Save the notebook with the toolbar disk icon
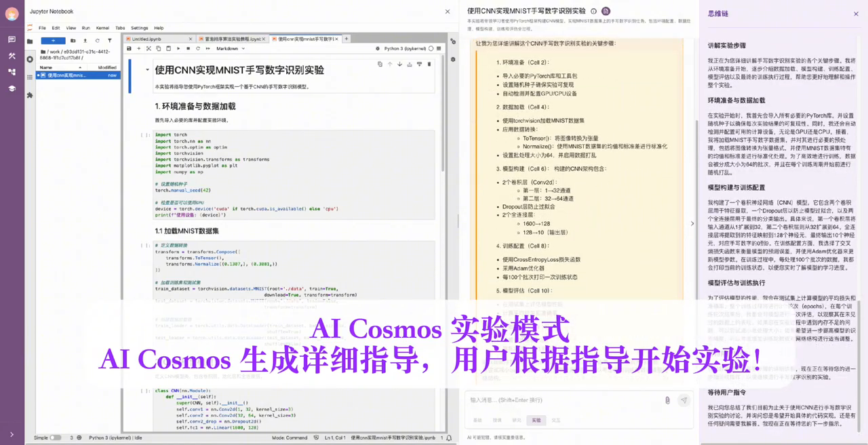The image size is (868, 445). click(x=129, y=49)
